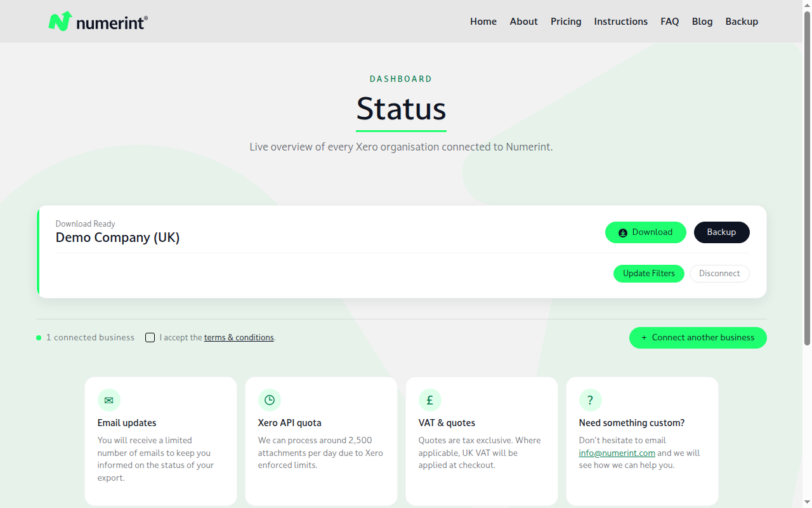
Task: Click the Download Ready status label
Action: (x=86, y=224)
